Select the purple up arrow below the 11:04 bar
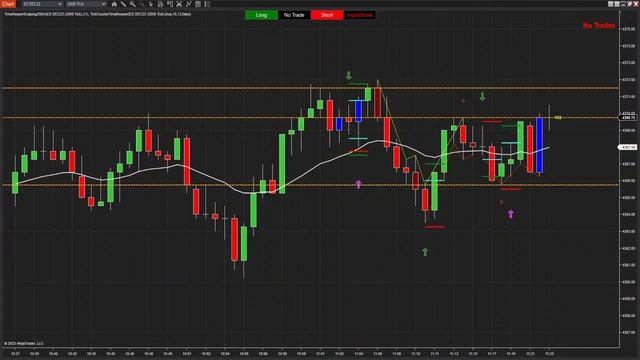The width and height of the screenshot is (640, 360). [x=358, y=184]
